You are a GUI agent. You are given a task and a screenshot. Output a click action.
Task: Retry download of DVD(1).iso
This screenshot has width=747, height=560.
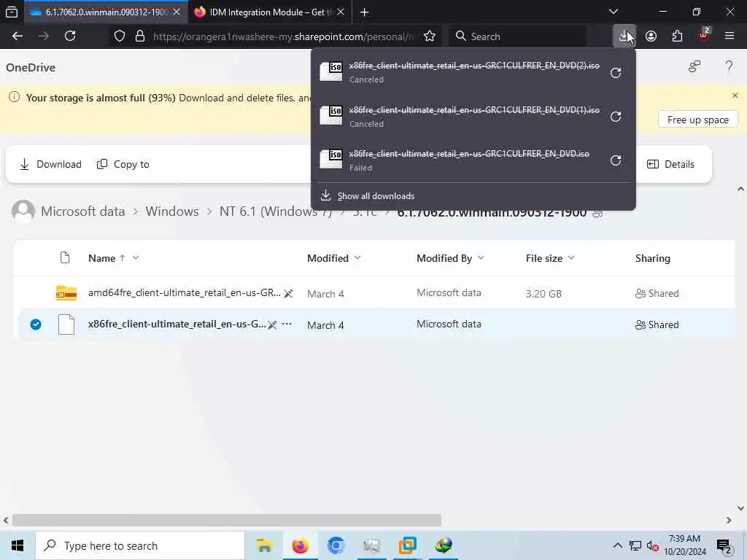(x=616, y=117)
